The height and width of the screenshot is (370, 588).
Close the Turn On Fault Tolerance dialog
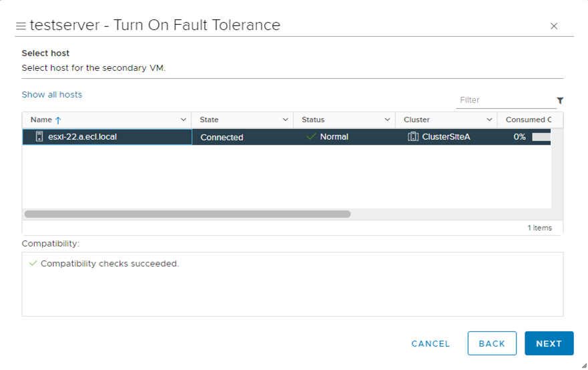[x=553, y=26]
